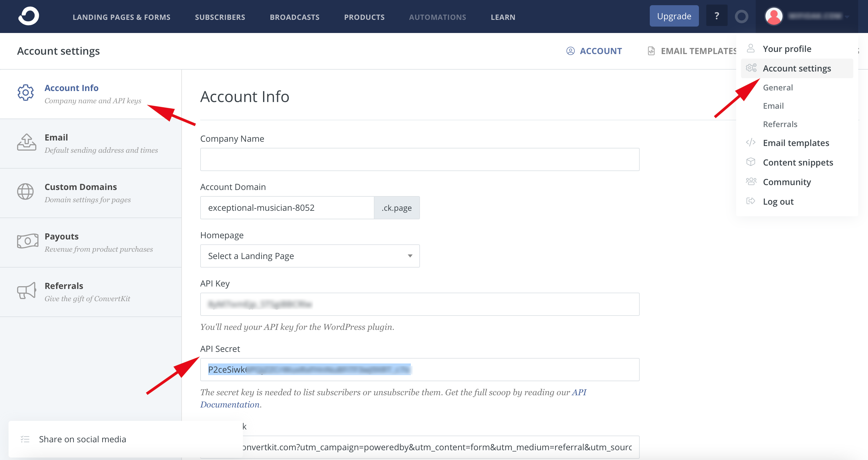
Task: Open the API Documentation link
Action: pos(579,392)
